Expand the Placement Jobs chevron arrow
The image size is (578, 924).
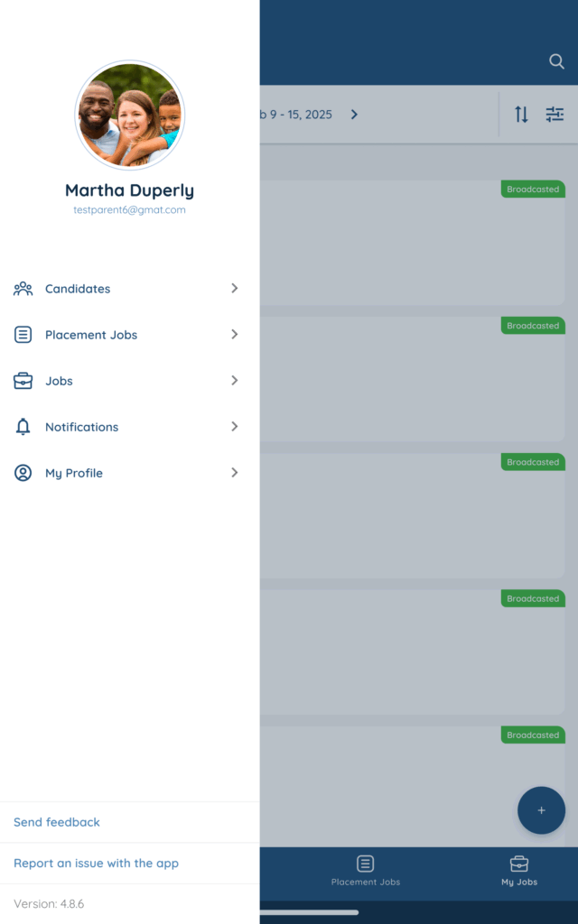(x=235, y=335)
